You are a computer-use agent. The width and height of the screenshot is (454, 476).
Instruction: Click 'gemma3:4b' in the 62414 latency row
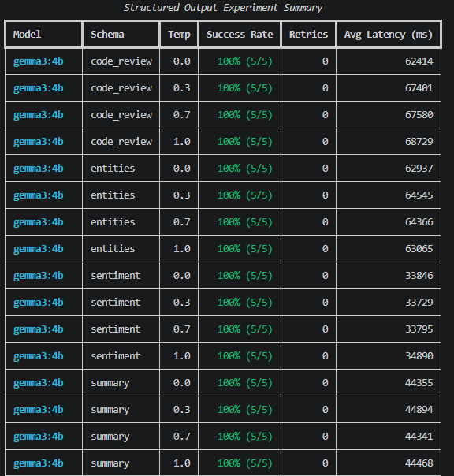pos(39,61)
